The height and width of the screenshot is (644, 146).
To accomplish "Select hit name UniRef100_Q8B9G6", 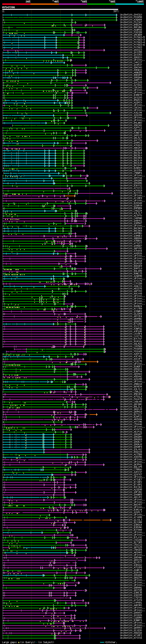I will tap(131, 239).
